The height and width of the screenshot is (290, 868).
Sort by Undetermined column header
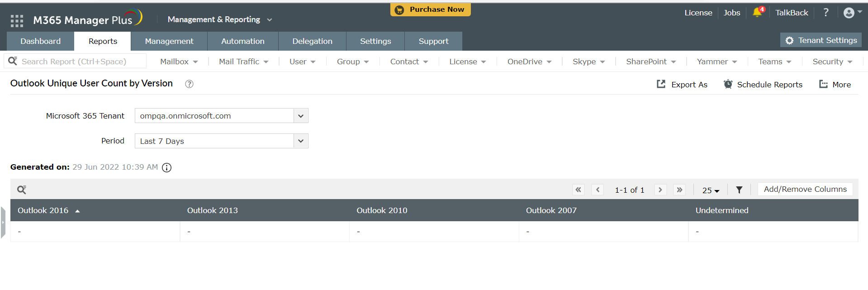click(722, 210)
